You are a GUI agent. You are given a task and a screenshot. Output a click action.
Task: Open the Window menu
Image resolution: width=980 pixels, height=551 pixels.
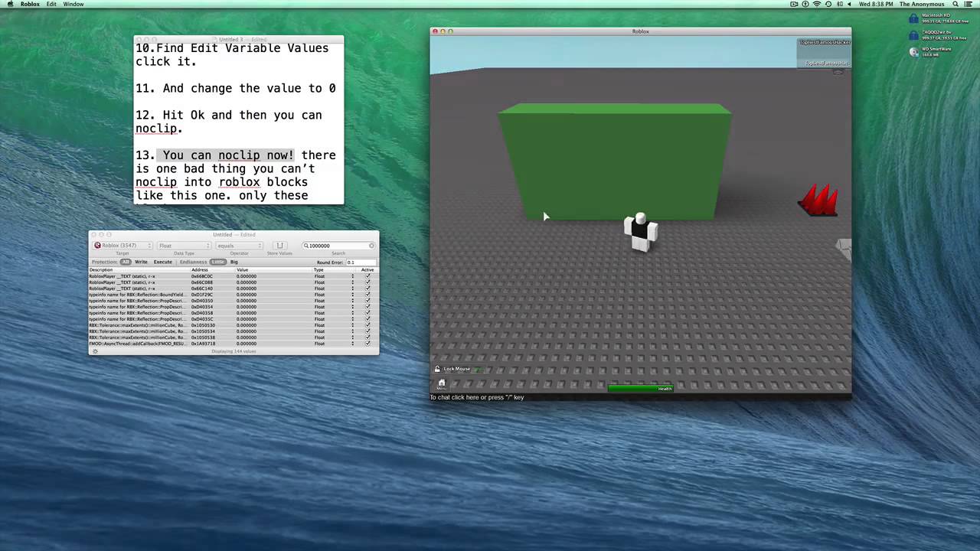(x=73, y=4)
